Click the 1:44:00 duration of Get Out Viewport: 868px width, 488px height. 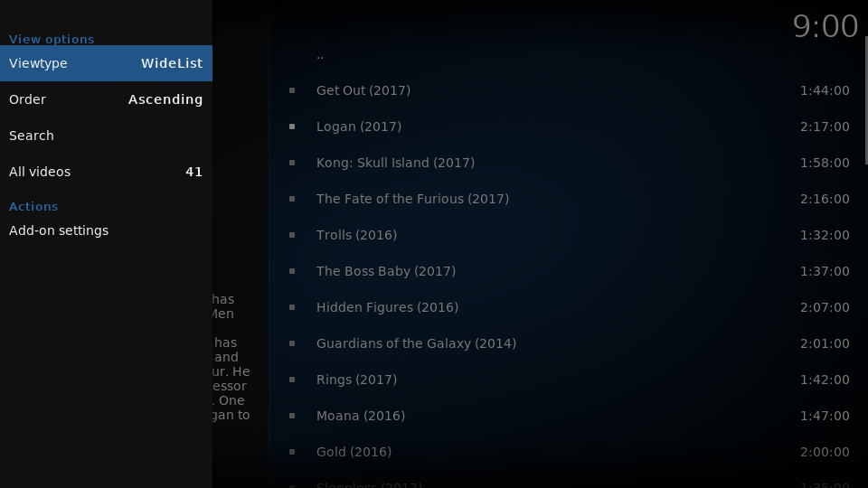[x=825, y=90]
